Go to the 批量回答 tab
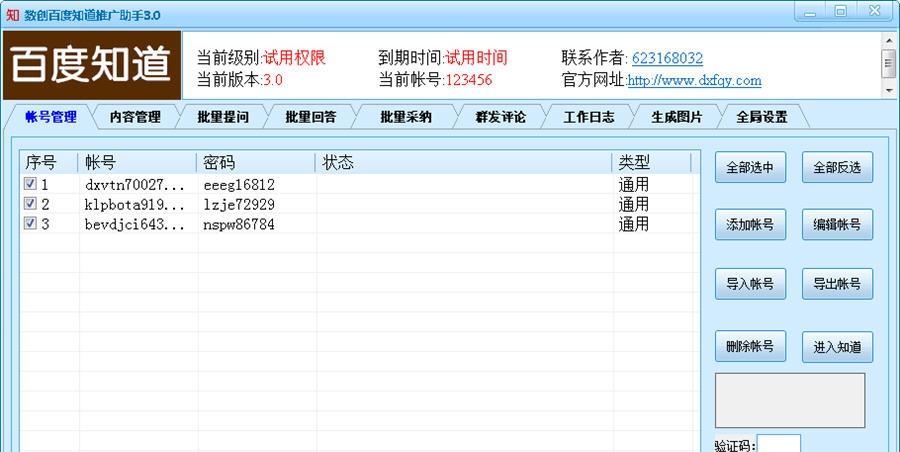Screen dimensions: 900x452 click(x=311, y=117)
